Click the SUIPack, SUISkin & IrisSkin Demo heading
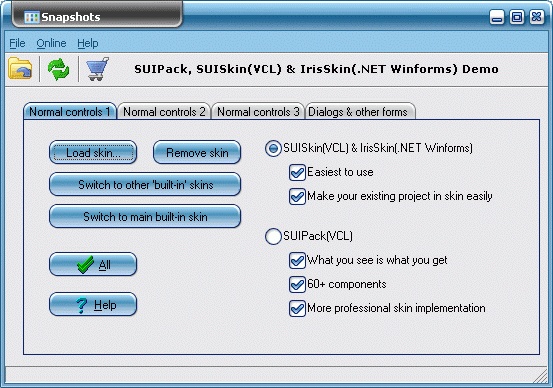Viewport: 553px width, 388px height. pyautogui.click(x=316, y=69)
